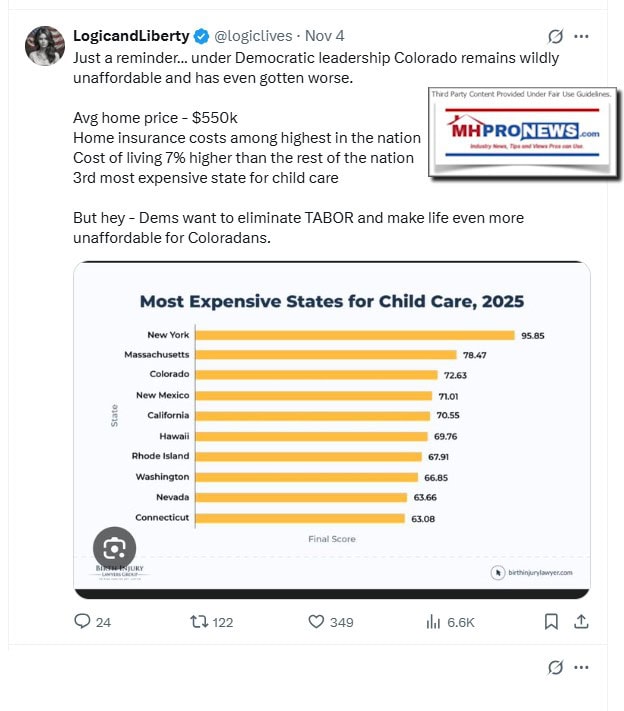Open the @logiclives handle link
Image resolution: width=624 pixels, height=711 pixels.
click(253, 36)
